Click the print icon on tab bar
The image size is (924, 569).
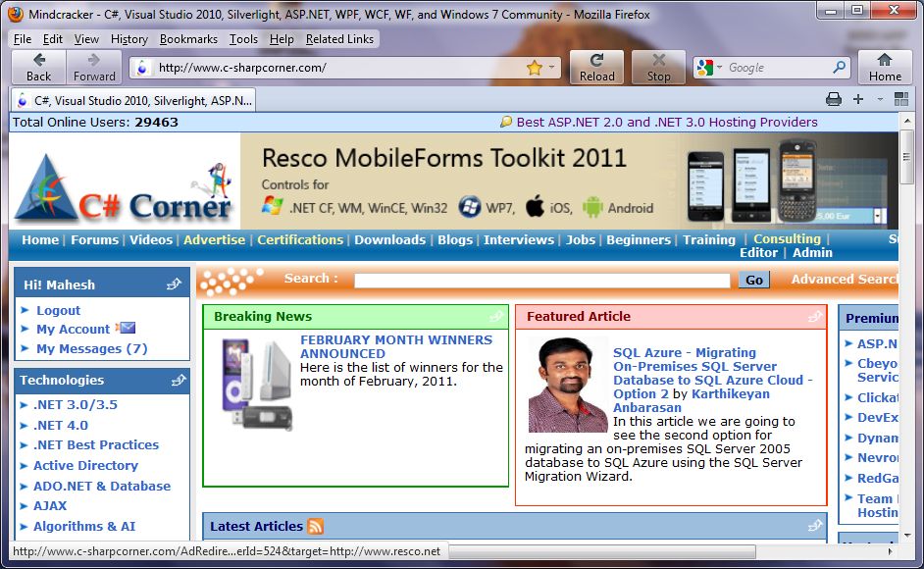coord(833,99)
